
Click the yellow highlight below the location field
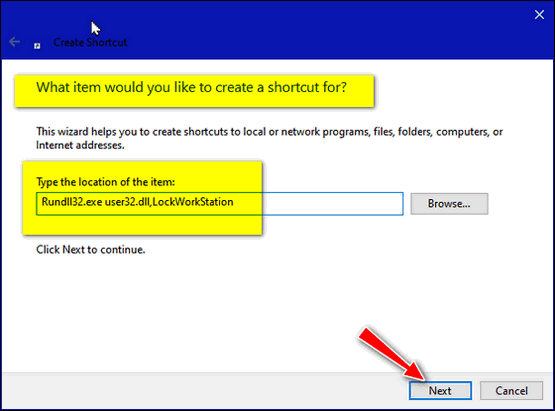pos(142,225)
